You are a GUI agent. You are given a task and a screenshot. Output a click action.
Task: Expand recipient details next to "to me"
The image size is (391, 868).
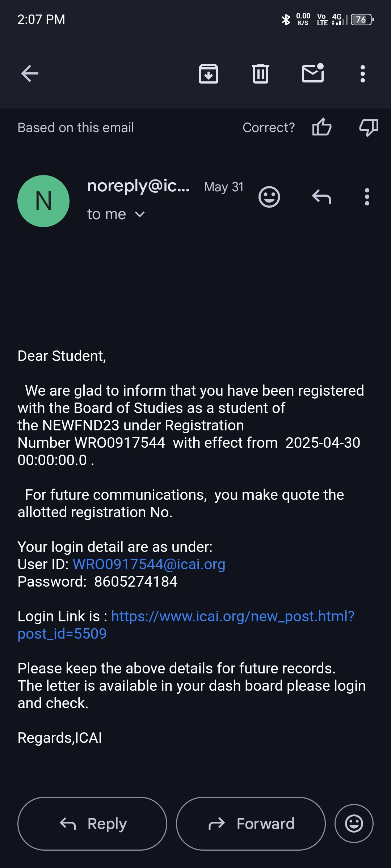pyautogui.click(x=140, y=214)
